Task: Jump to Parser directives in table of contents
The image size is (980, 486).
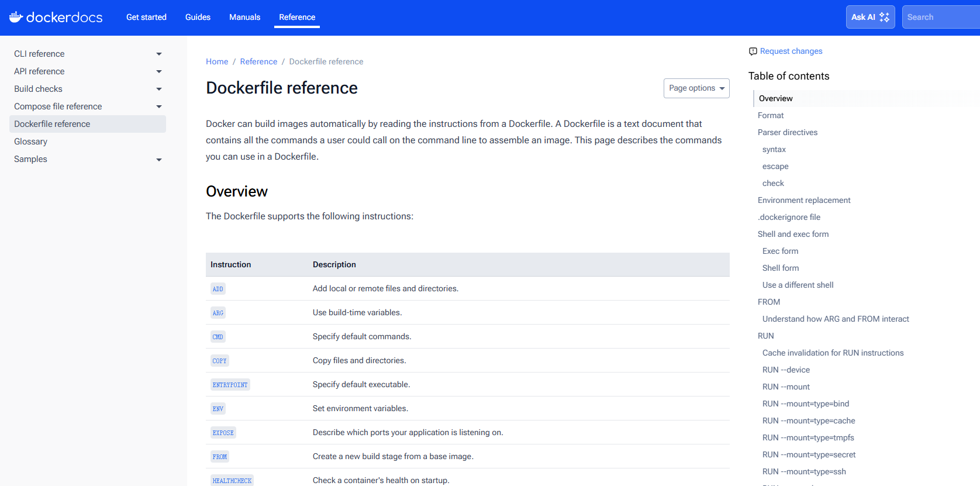Action: pos(788,132)
